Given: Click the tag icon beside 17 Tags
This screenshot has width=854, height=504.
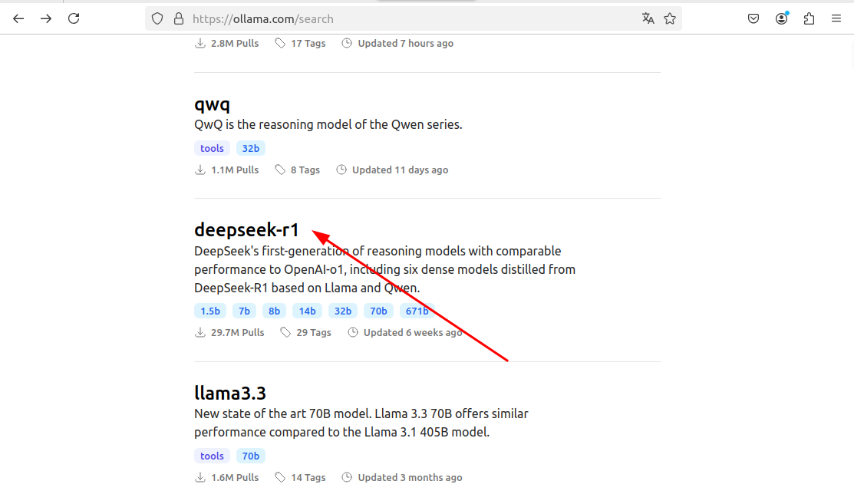Looking at the screenshot, I should click(x=280, y=43).
